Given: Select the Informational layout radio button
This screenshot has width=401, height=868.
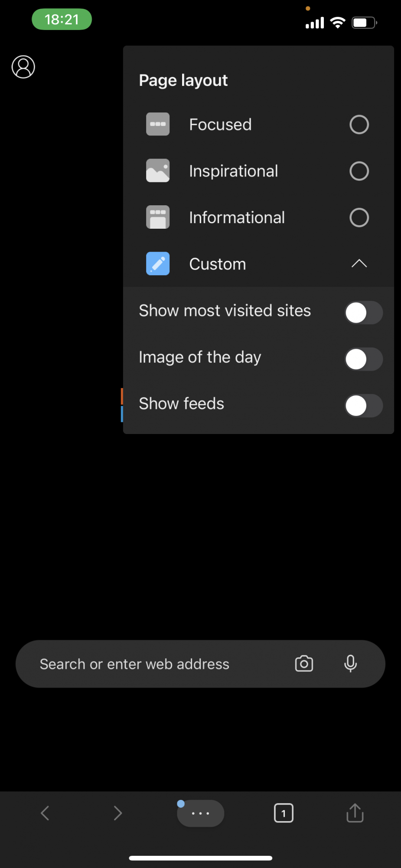Looking at the screenshot, I should (359, 217).
